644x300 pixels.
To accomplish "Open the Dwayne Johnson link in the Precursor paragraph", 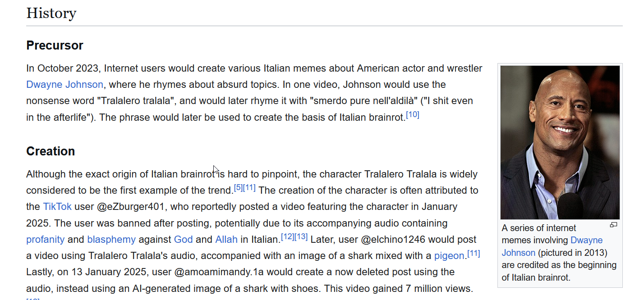I will 64,85.
